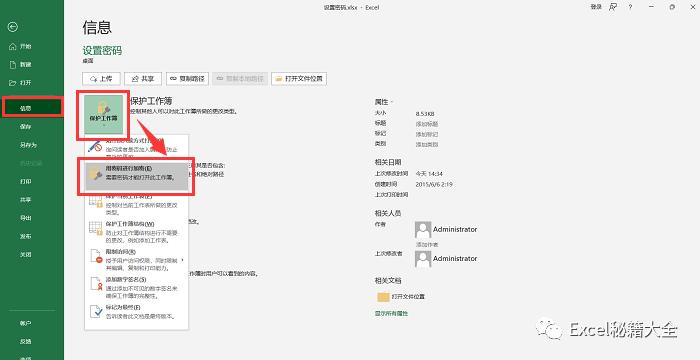Click the 今天 14:34 last modified time
This screenshot has width=700, height=360.
tap(429, 174)
